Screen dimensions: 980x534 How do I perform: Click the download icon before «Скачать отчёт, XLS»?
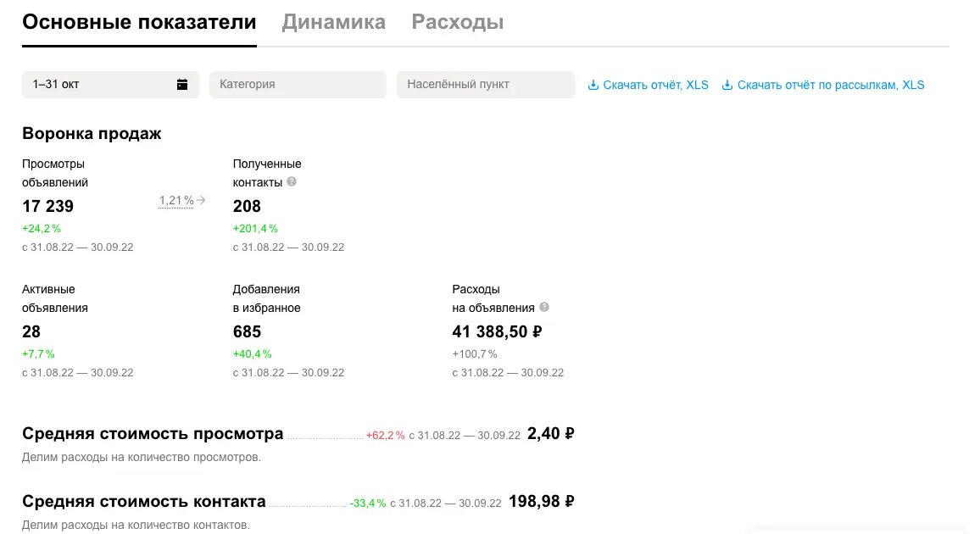pos(592,84)
